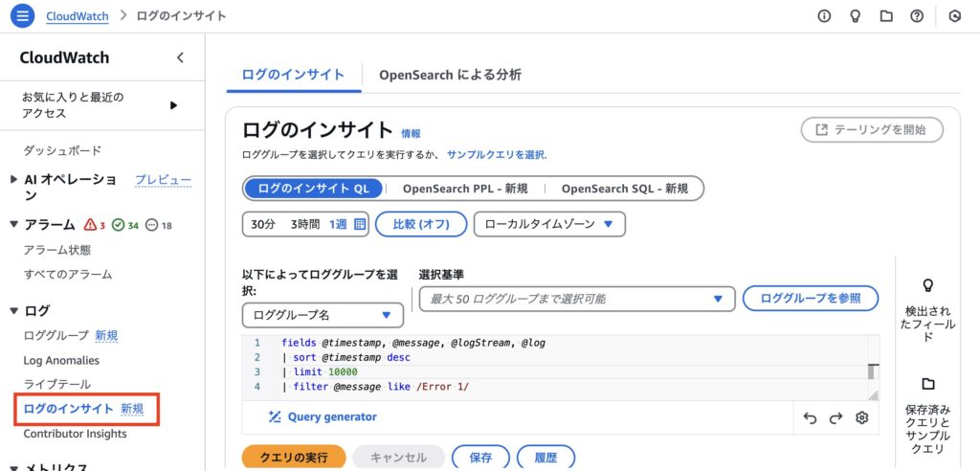Collapse the アラーム section
The image size is (980, 471).
[x=14, y=225]
